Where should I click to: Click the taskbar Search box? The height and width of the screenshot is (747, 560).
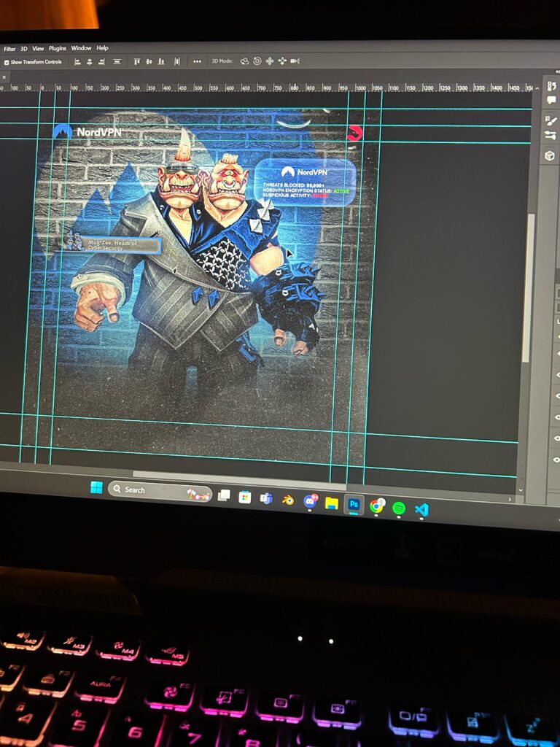160,491
